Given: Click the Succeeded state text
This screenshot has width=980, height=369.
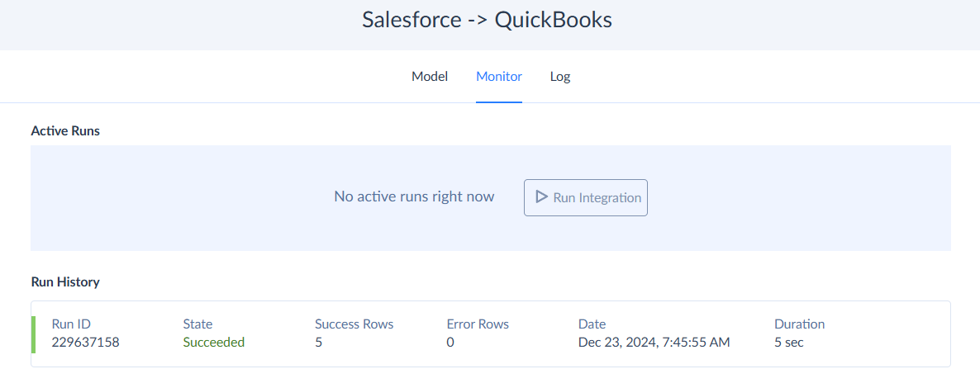Looking at the screenshot, I should pos(214,342).
